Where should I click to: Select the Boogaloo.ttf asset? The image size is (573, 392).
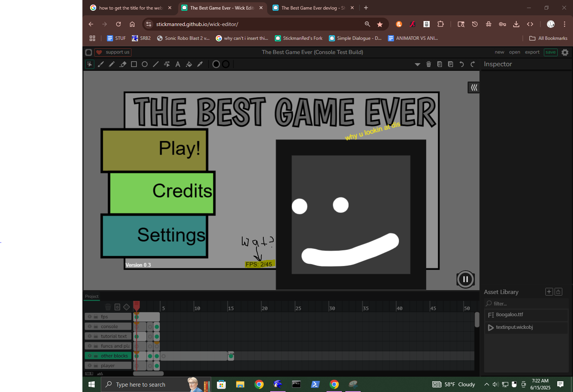[x=526, y=315]
